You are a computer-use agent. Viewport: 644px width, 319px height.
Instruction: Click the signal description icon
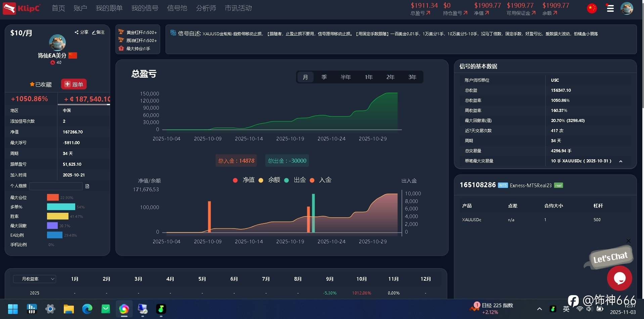click(173, 33)
